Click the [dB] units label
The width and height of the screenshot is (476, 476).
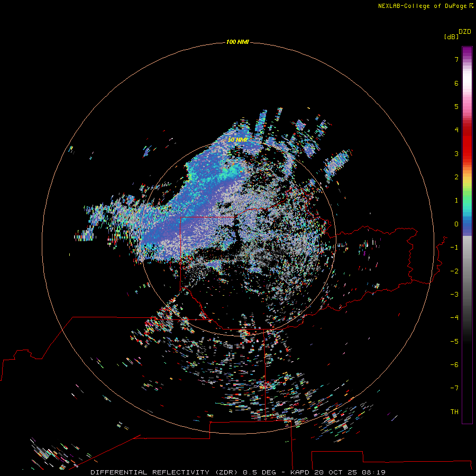[x=452, y=36]
